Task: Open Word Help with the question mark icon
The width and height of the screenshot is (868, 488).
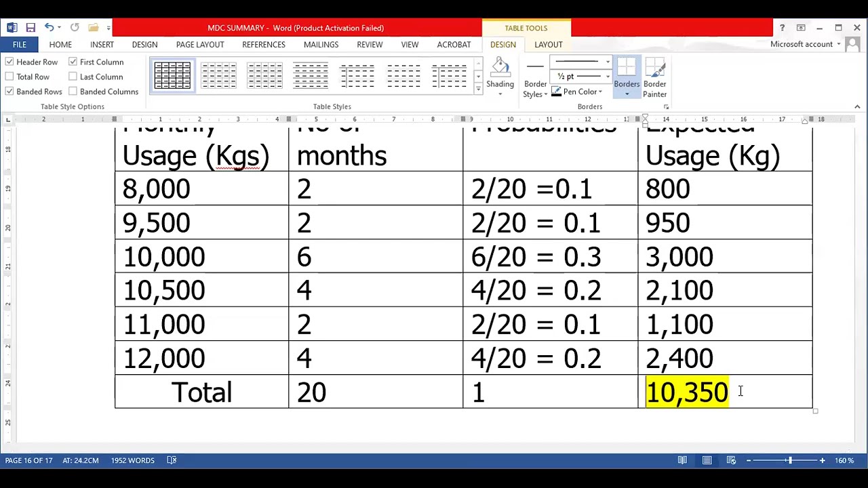Action: [x=782, y=28]
